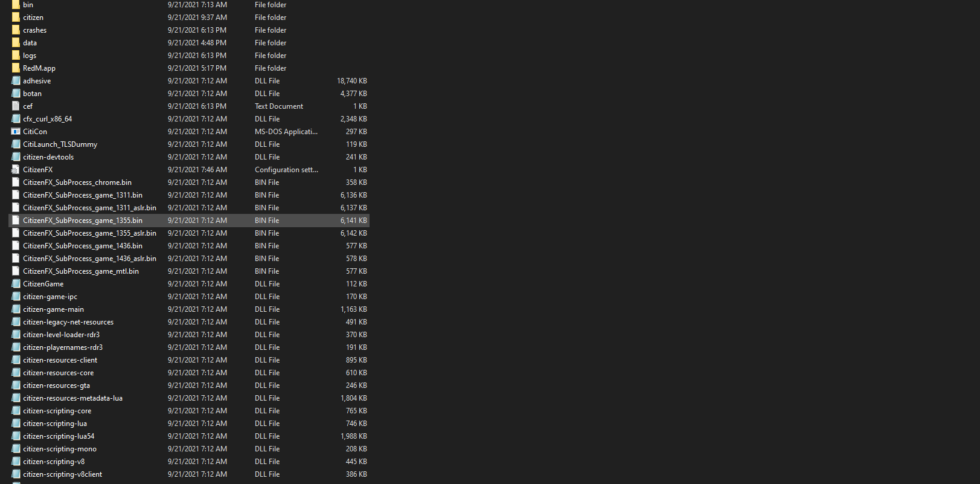Select the citizen-scripting-lua DLL icon

tap(16, 423)
